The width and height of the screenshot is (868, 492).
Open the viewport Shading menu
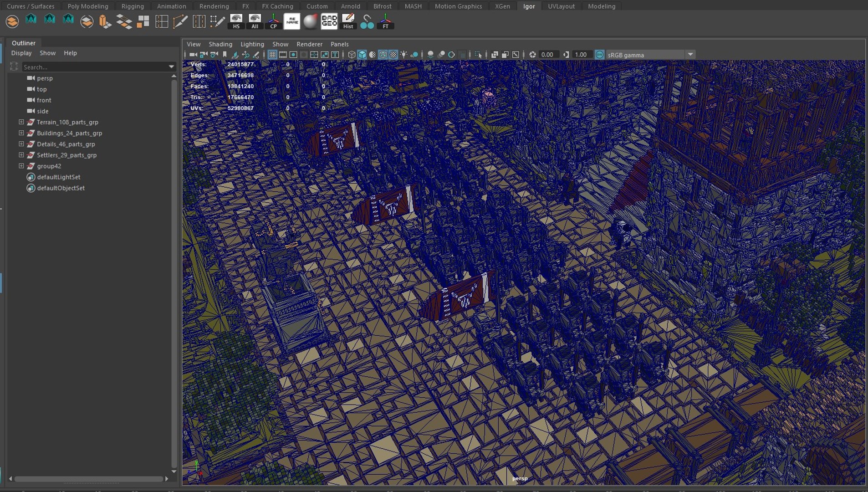[220, 44]
